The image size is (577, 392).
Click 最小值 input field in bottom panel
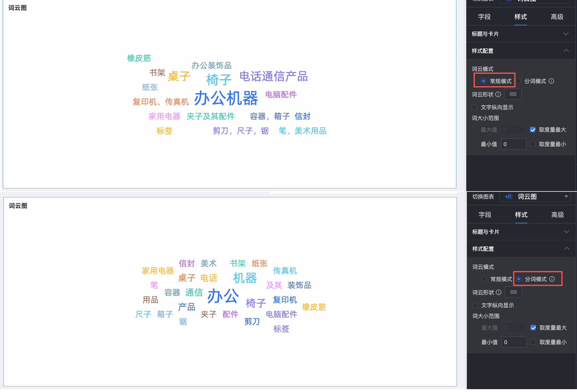point(514,342)
